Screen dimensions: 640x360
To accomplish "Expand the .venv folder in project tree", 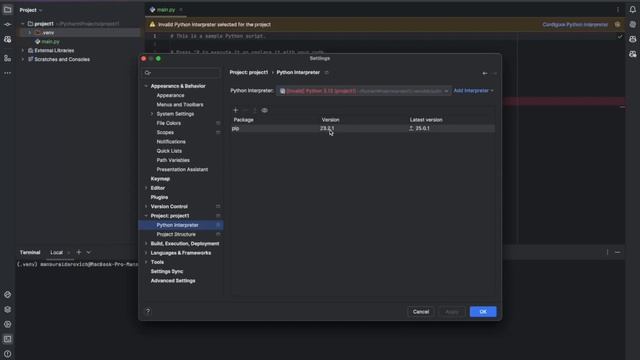I will click(29, 33).
